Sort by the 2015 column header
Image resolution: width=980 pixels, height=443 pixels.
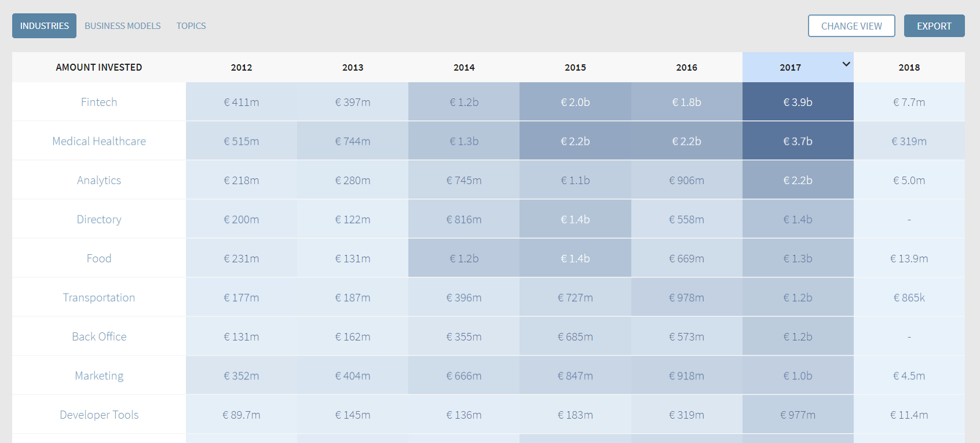[x=575, y=68]
